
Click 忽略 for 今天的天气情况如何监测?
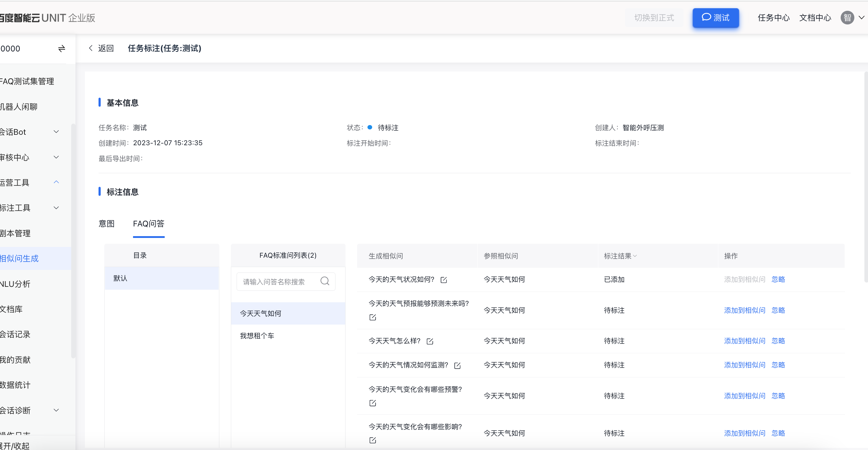click(778, 365)
